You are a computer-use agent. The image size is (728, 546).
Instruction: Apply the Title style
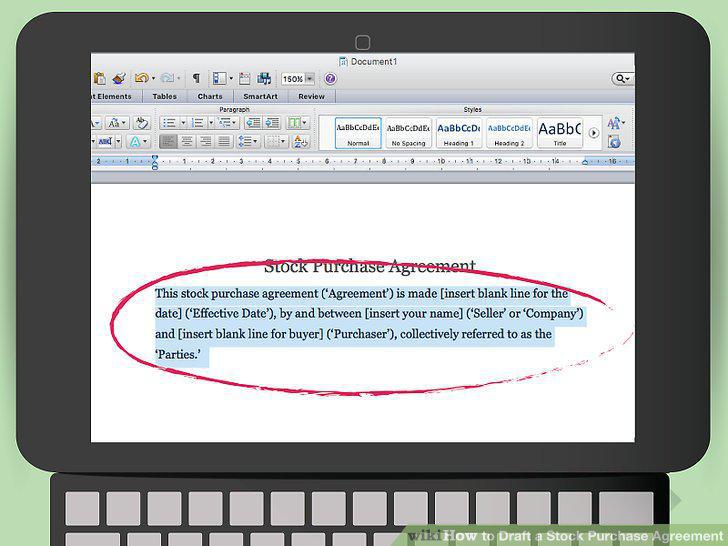click(x=559, y=133)
